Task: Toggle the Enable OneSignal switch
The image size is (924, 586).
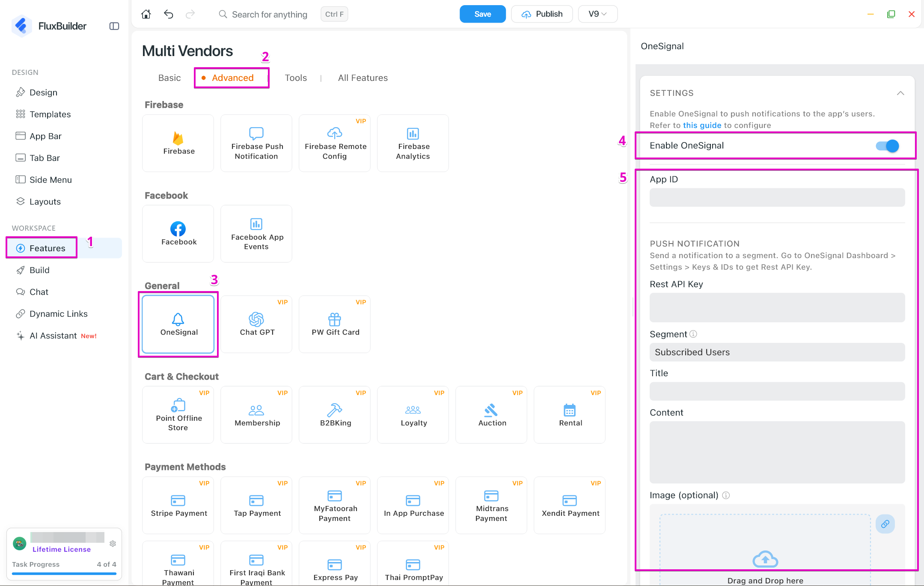Action: click(x=887, y=146)
